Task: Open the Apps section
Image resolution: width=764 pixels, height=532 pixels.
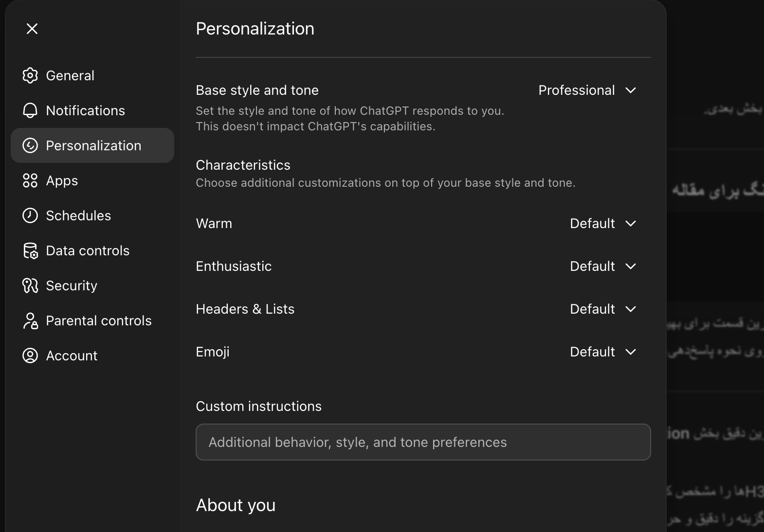Action: point(92,180)
